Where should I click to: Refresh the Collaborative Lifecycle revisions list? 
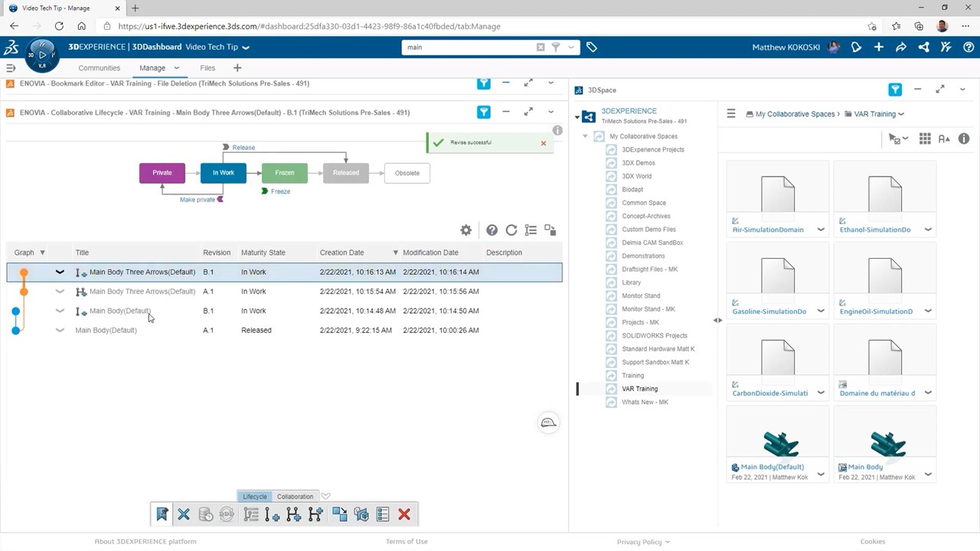pos(511,230)
